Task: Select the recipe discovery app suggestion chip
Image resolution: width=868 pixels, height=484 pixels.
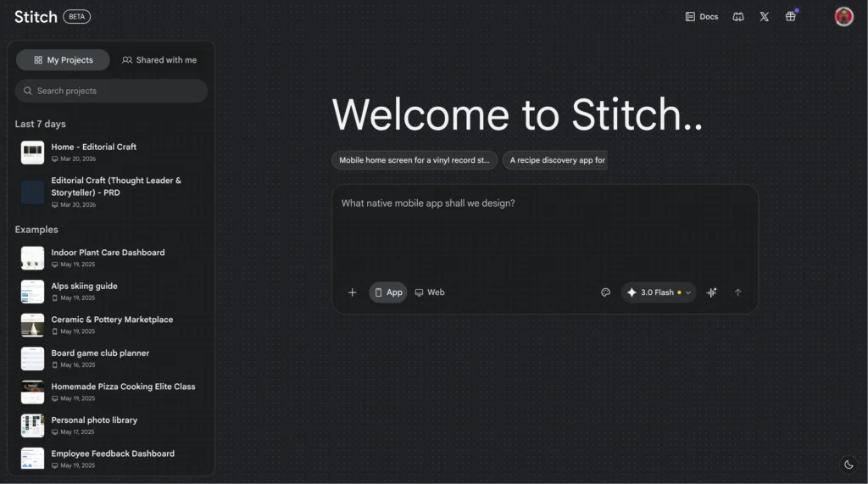Action: [555, 160]
